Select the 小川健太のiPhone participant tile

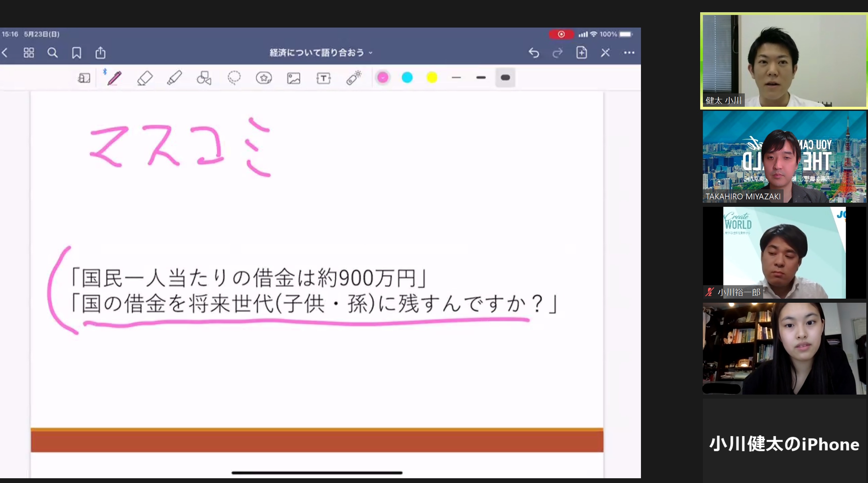(785, 441)
